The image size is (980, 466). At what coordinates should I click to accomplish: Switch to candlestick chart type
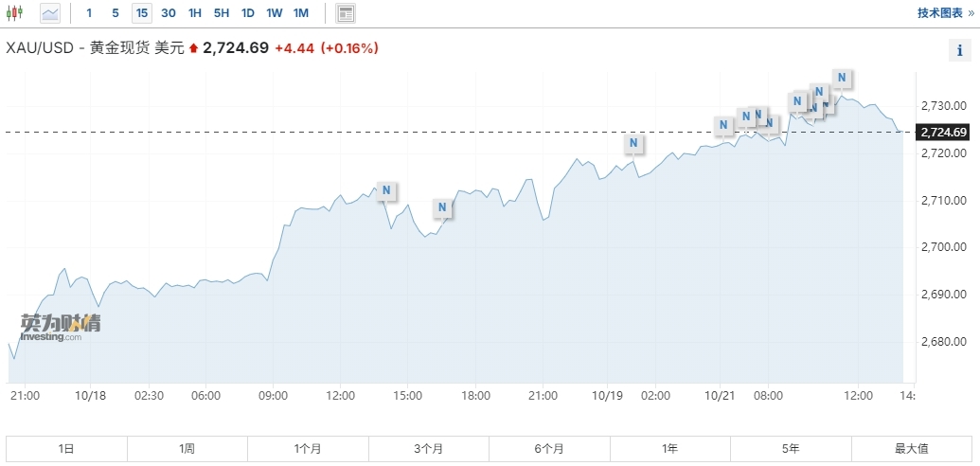15,13
